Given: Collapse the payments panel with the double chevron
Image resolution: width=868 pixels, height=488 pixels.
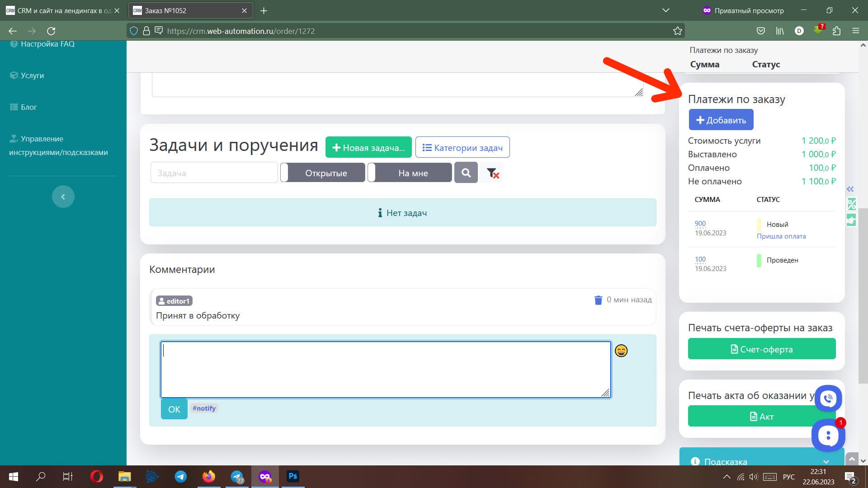Looking at the screenshot, I should tap(850, 189).
